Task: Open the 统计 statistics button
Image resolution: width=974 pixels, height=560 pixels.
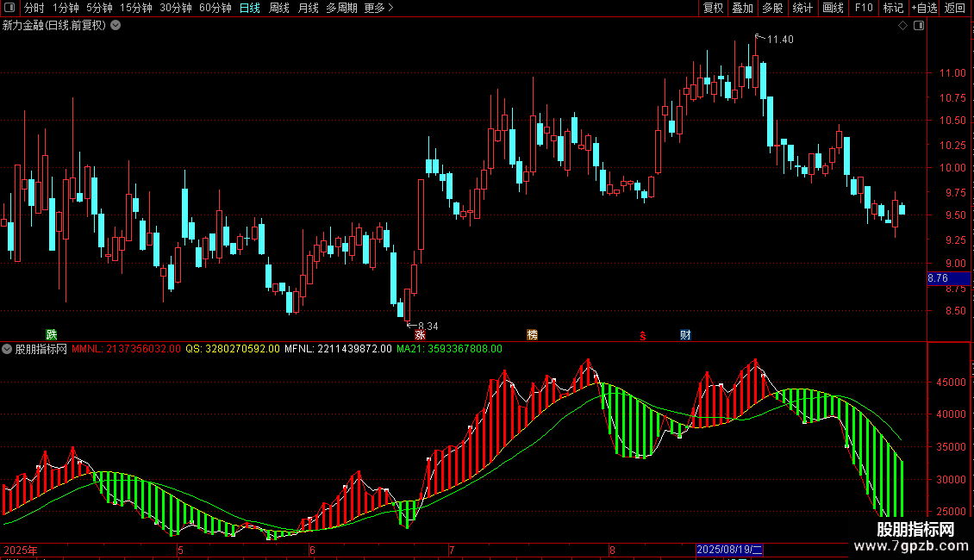Action: (x=802, y=8)
